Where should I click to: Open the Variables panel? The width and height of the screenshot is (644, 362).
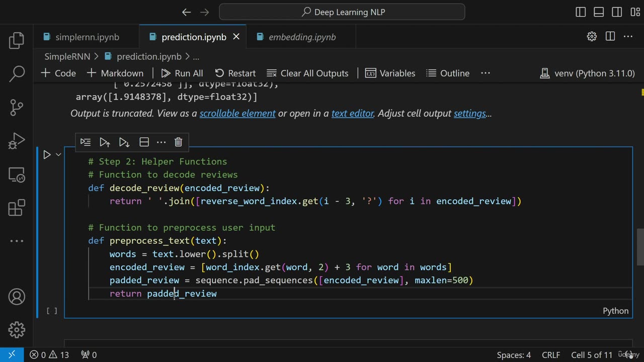tap(390, 73)
